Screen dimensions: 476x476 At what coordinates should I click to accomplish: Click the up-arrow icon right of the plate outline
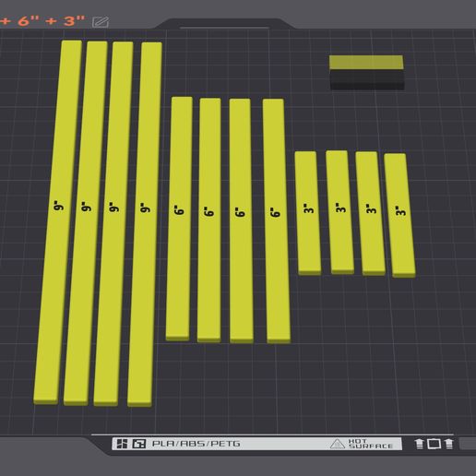click(x=449, y=444)
